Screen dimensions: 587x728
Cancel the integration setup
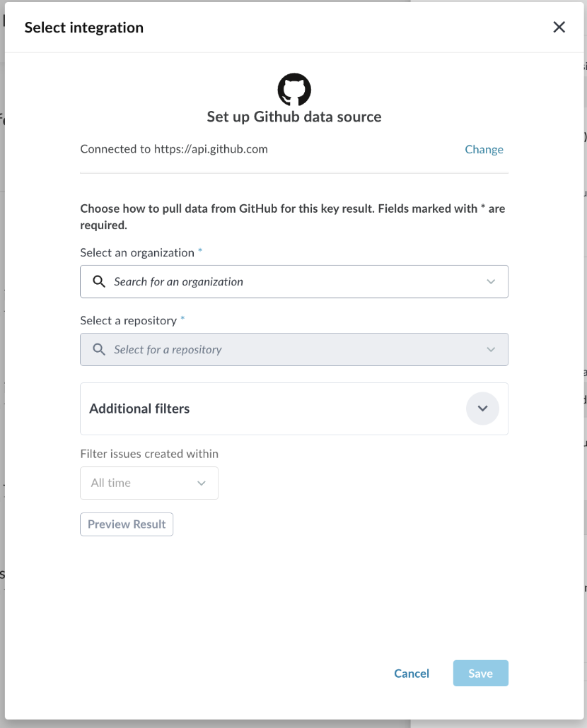412,673
